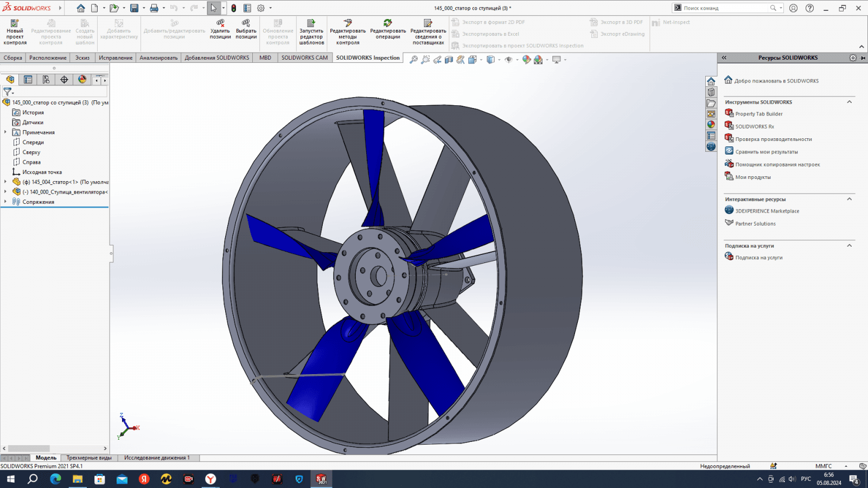Open the Исследование движения 1 tab
The image size is (868, 488).
(157, 458)
